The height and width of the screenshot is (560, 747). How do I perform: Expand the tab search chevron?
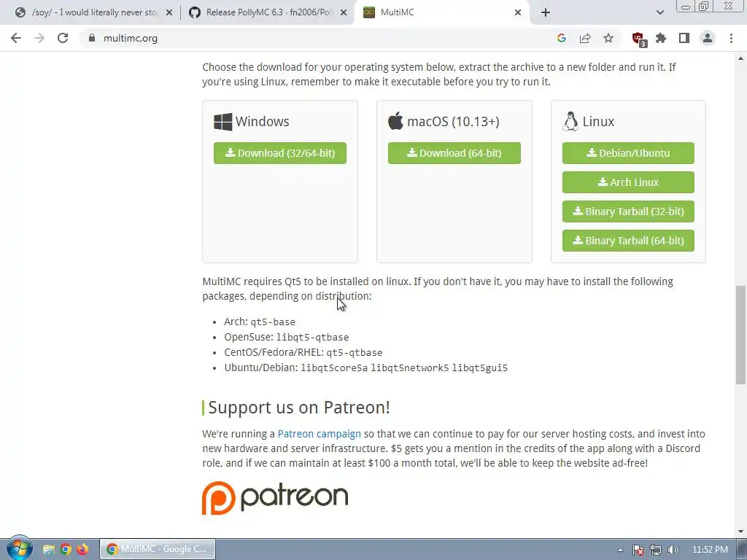click(x=659, y=12)
